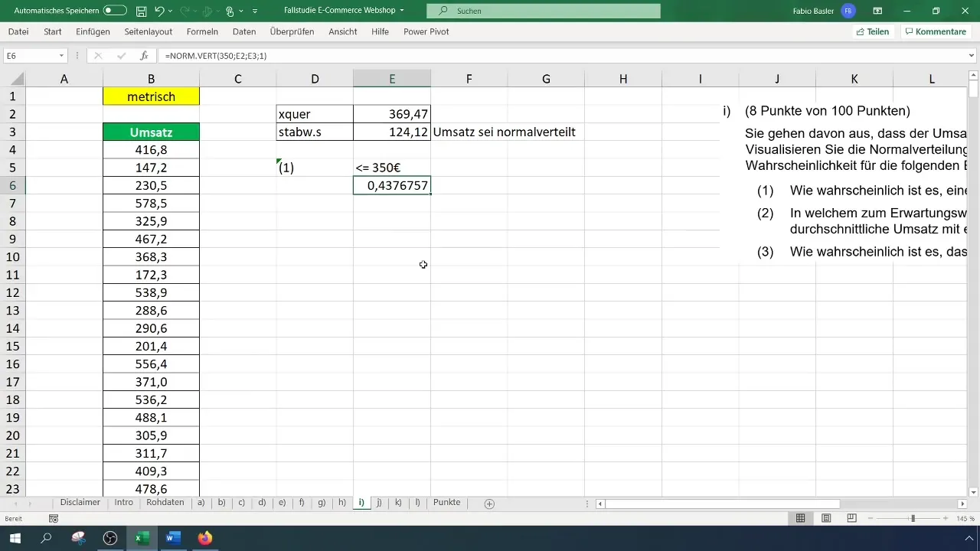Switch to Normal view icon
Viewport: 980px width, 551px height.
[800, 518]
